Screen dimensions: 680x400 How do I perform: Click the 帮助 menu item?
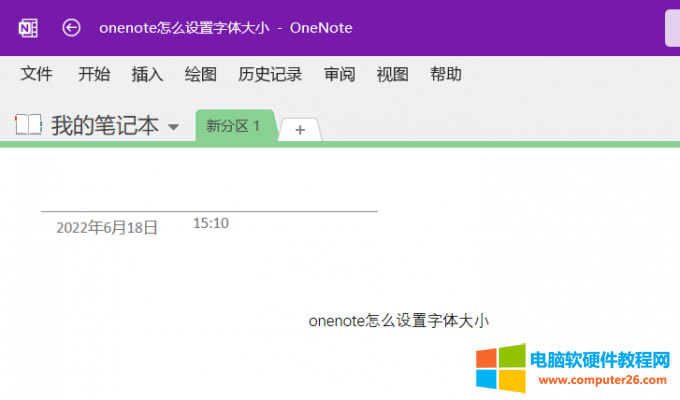(446, 74)
